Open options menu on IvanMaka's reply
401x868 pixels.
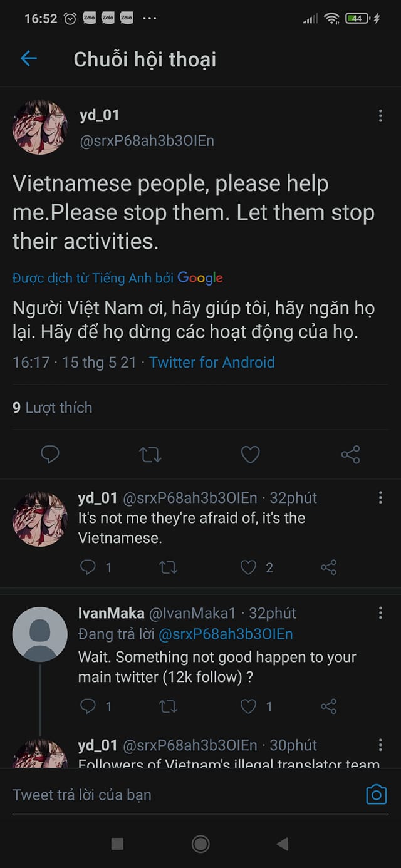tap(380, 613)
